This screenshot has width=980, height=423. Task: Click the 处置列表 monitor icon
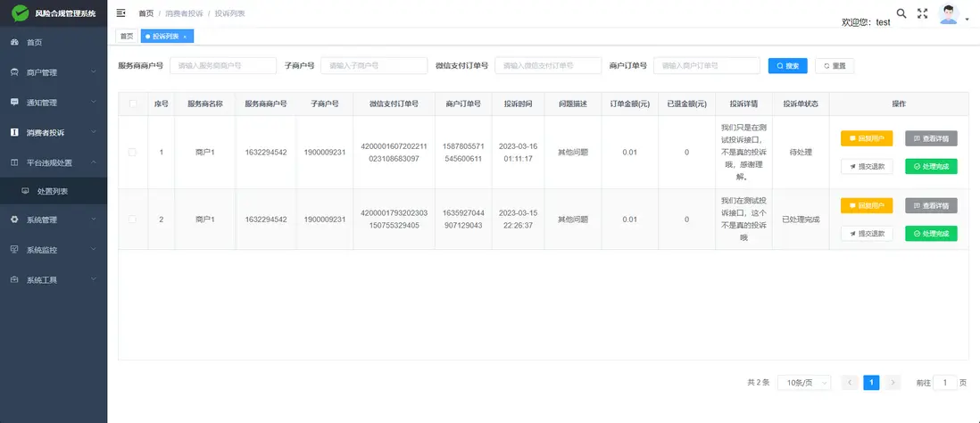coord(26,191)
